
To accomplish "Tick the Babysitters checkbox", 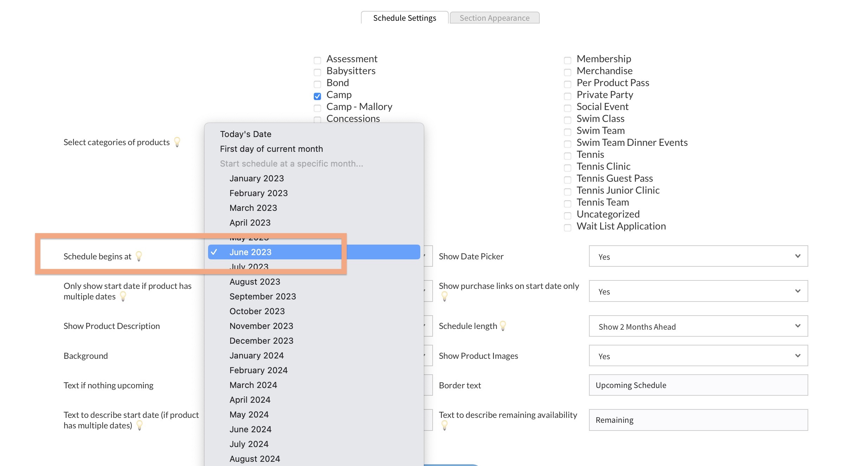I will [x=317, y=72].
